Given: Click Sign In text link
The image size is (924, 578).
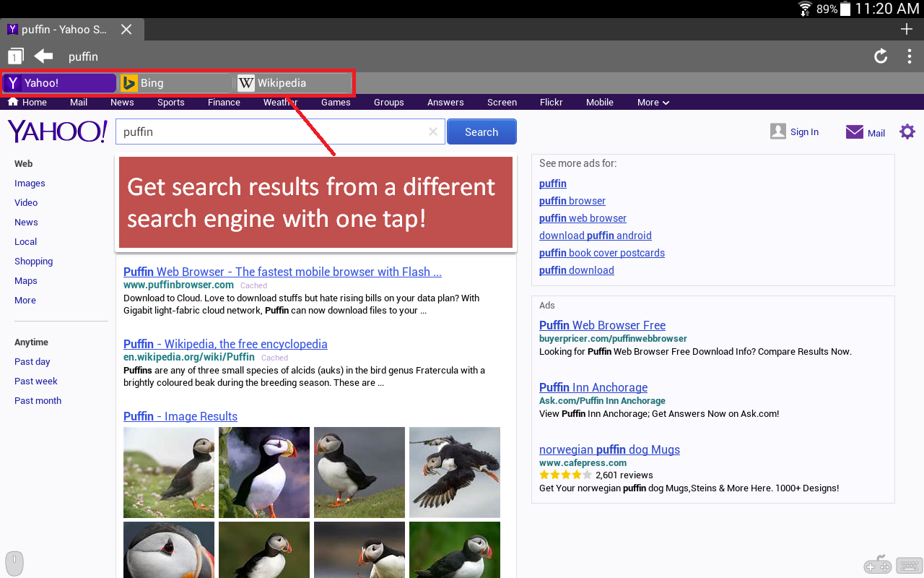Looking at the screenshot, I should [804, 132].
